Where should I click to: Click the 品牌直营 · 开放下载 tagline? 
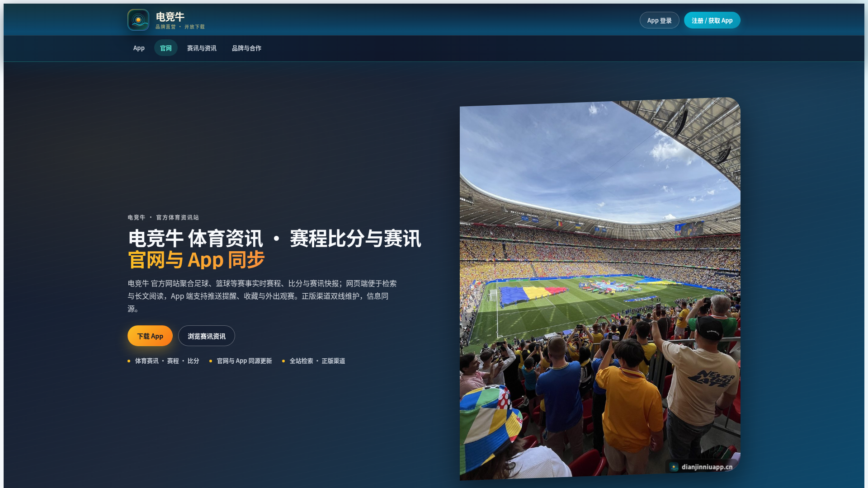pos(180,27)
